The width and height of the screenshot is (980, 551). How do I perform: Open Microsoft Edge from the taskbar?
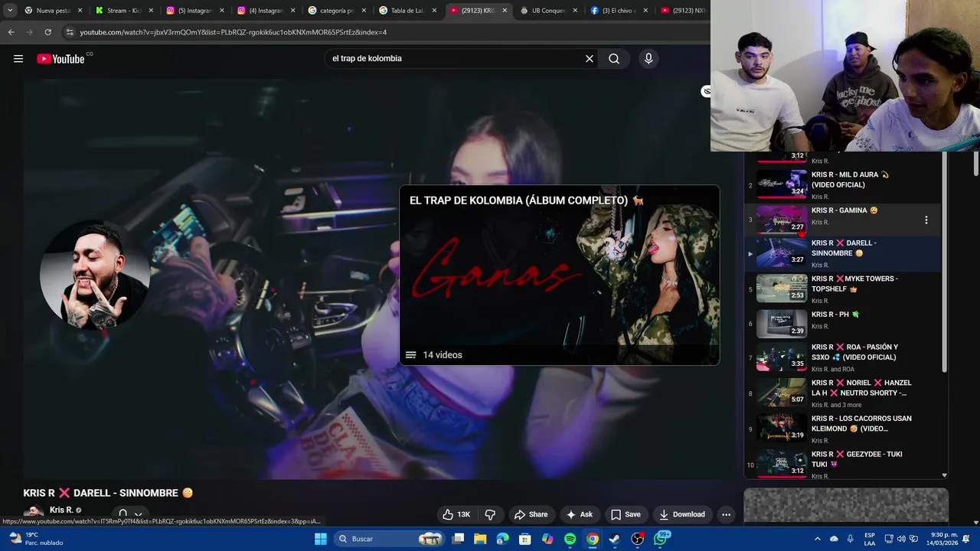pyautogui.click(x=502, y=539)
